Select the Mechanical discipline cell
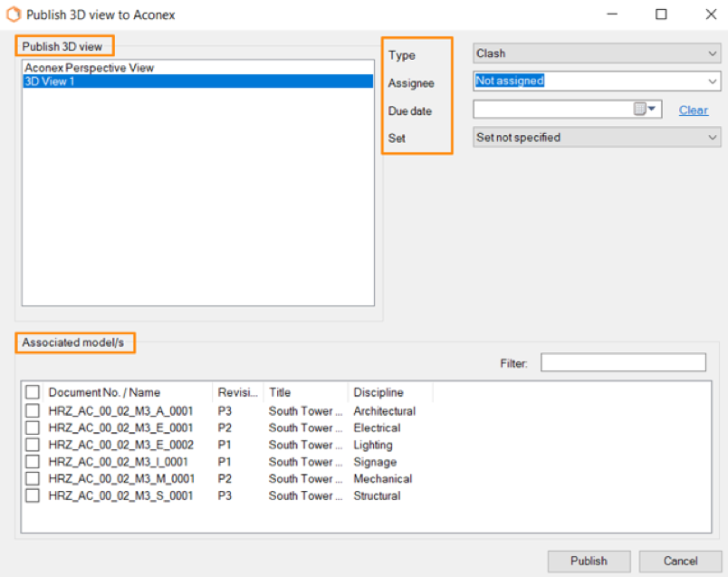728x577 pixels. (383, 479)
